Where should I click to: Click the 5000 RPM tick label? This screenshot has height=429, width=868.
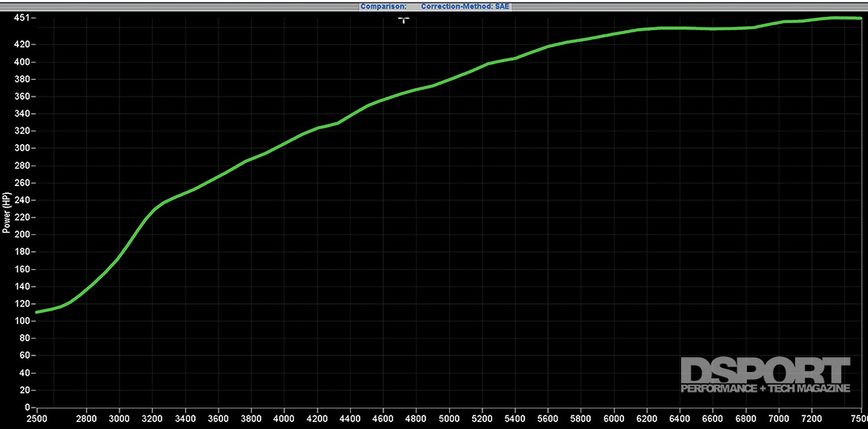[x=449, y=418]
